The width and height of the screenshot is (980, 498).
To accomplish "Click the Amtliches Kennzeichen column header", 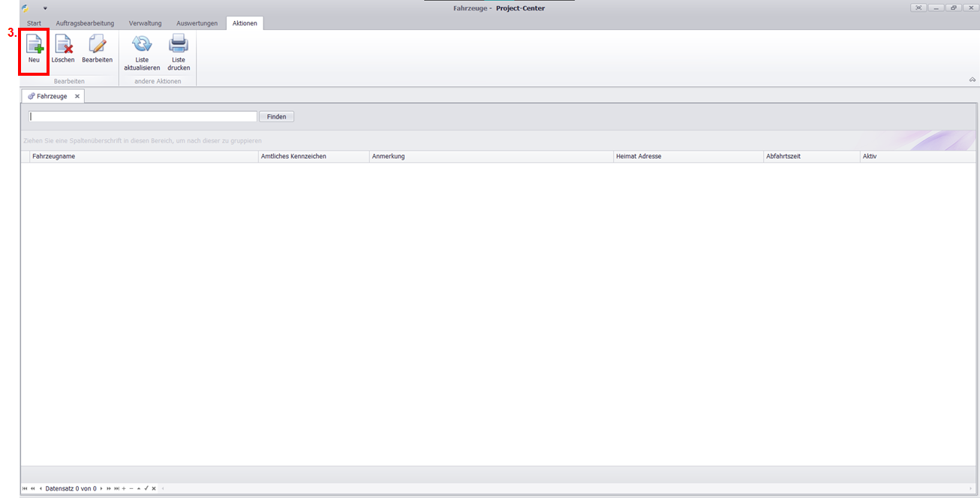I will click(x=313, y=157).
